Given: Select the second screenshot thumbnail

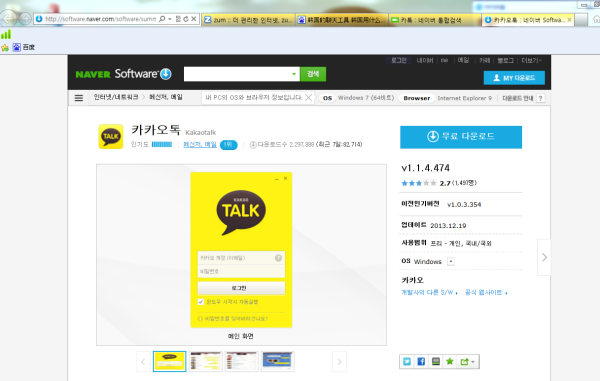Looking at the screenshot, I should 205,361.
